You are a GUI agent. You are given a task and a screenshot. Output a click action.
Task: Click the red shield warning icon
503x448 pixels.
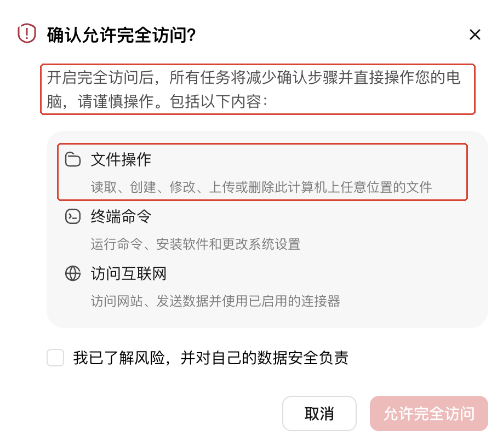pos(27,33)
